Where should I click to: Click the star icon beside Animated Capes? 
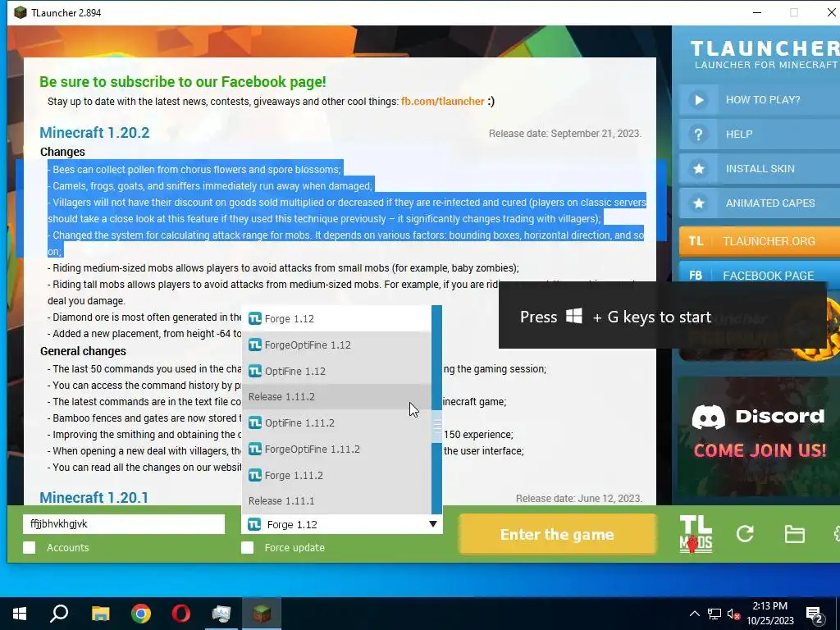click(699, 203)
